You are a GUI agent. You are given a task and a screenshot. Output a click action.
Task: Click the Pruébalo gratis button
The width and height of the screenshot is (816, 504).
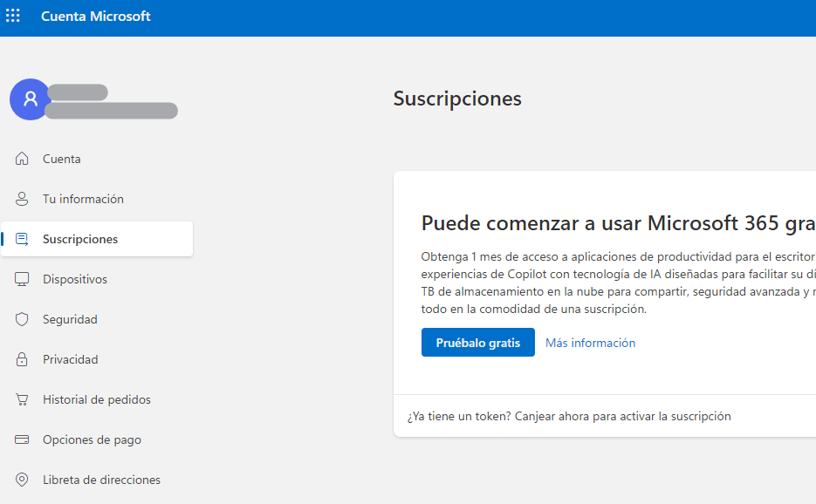[477, 342]
